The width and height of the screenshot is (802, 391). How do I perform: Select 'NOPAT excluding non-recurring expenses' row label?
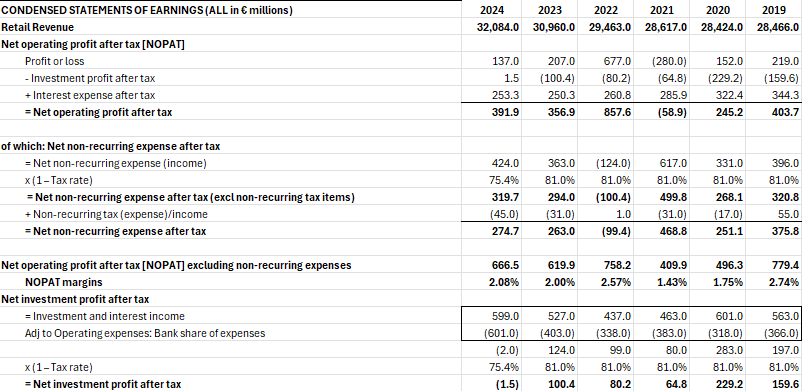176,265
